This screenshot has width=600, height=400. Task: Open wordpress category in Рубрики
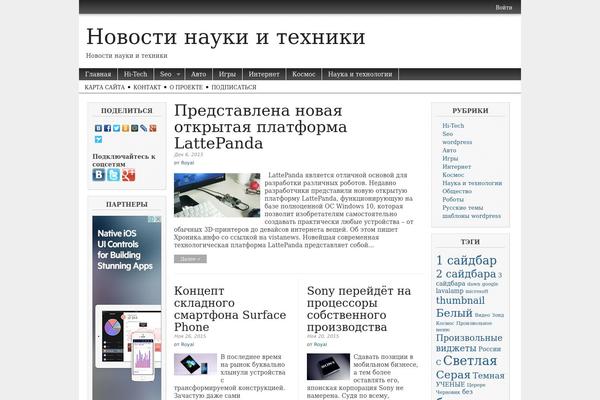pyautogui.click(x=457, y=142)
